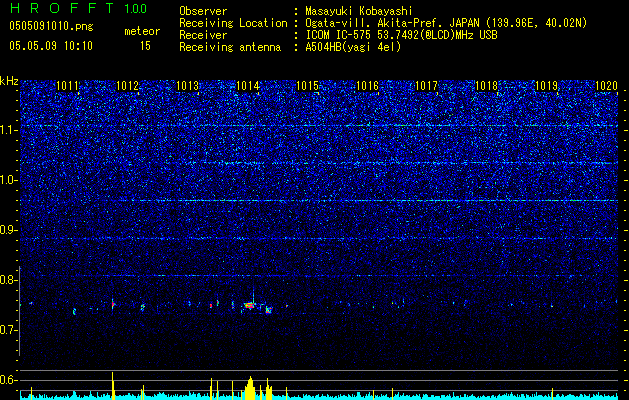The width and height of the screenshot is (629, 400).
Task: Click the Receiving Location label
Action: coord(233,23)
